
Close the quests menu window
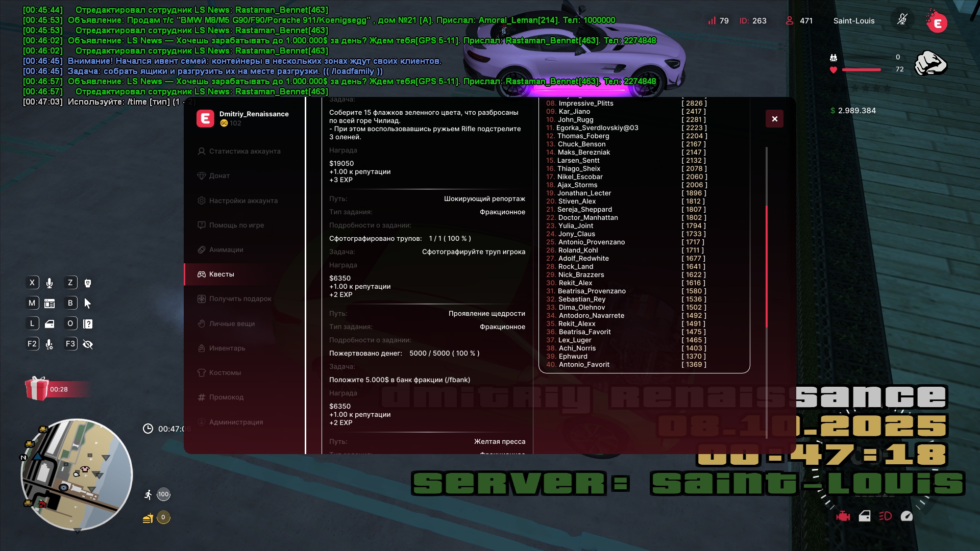(774, 119)
